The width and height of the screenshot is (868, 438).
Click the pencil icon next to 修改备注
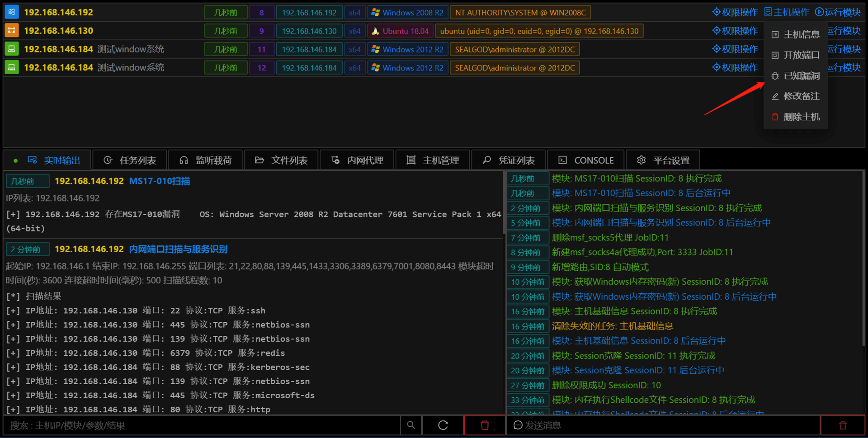(775, 96)
